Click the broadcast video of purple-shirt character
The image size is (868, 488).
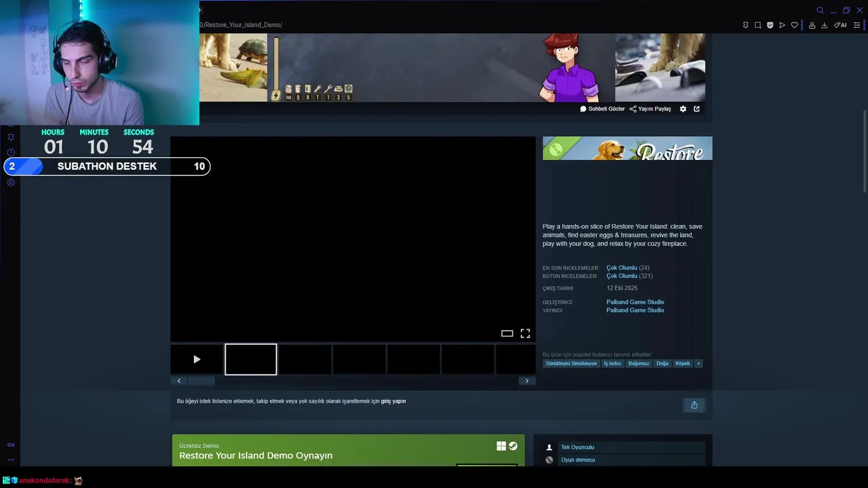point(568,68)
